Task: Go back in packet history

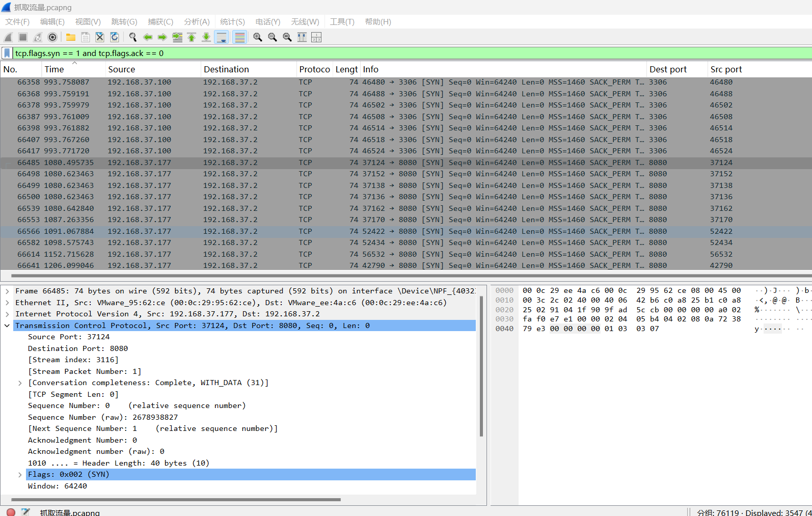Action: coord(148,37)
